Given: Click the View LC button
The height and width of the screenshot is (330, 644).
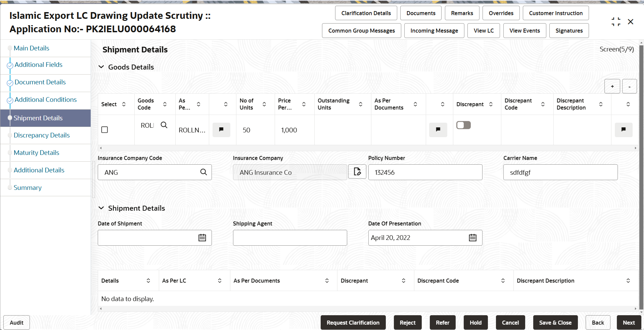Looking at the screenshot, I should (x=484, y=31).
